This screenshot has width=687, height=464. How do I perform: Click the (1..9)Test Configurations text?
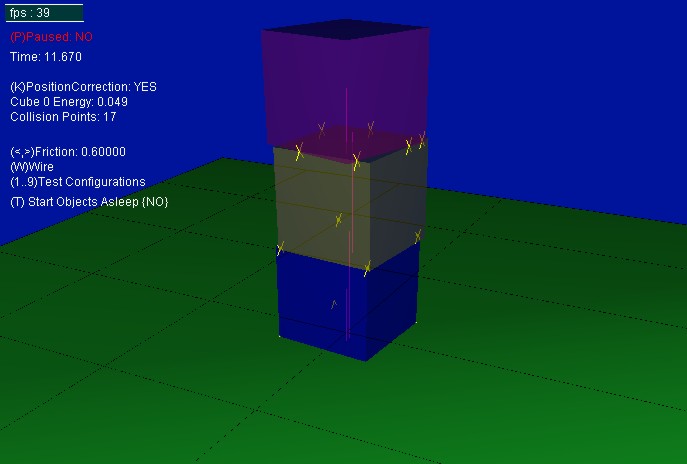[x=78, y=182]
